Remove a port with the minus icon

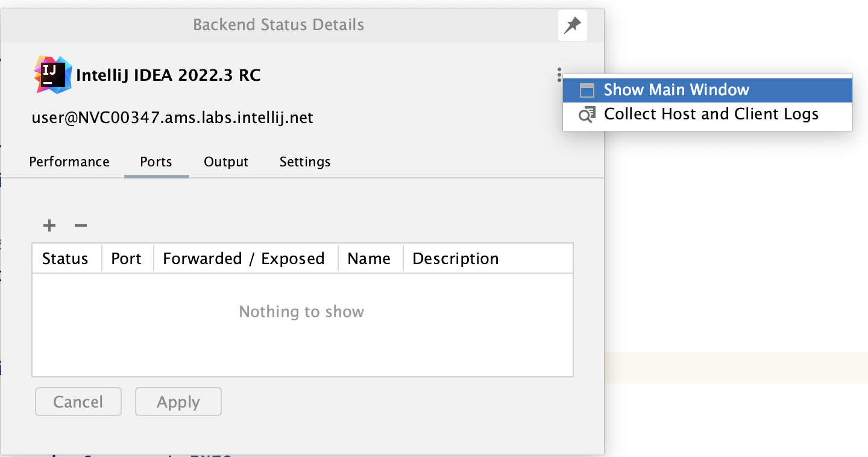click(80, 225)
